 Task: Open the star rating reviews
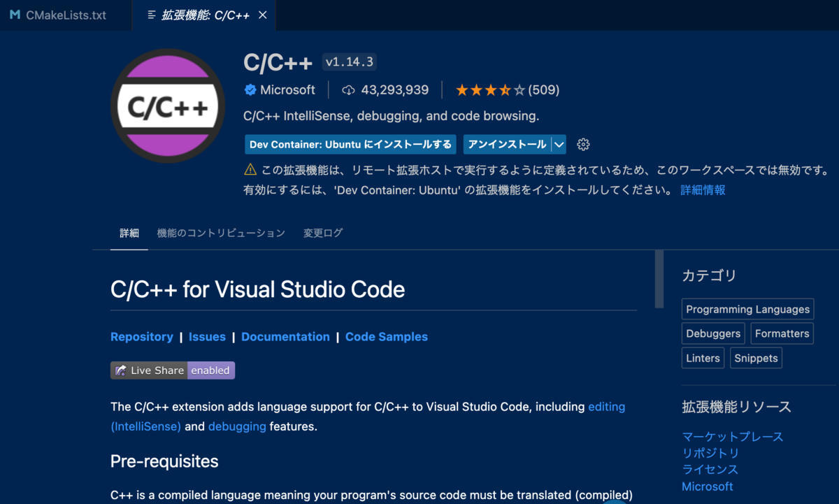point(490,90)
